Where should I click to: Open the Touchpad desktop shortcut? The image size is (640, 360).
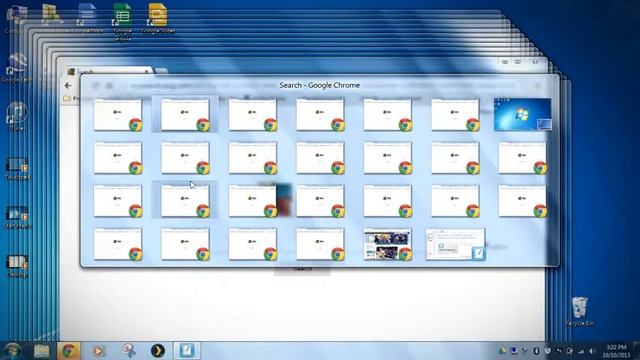(17, 168)
